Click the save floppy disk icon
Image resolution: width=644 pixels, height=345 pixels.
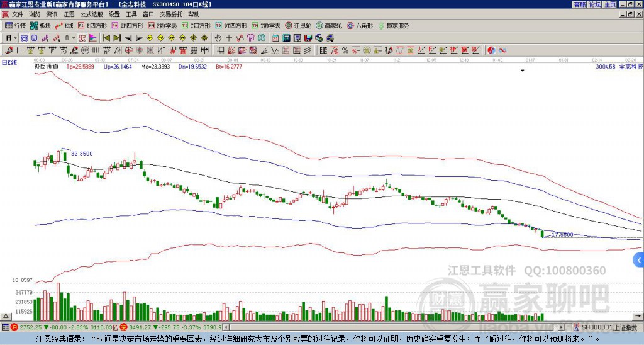click(308, 38)
